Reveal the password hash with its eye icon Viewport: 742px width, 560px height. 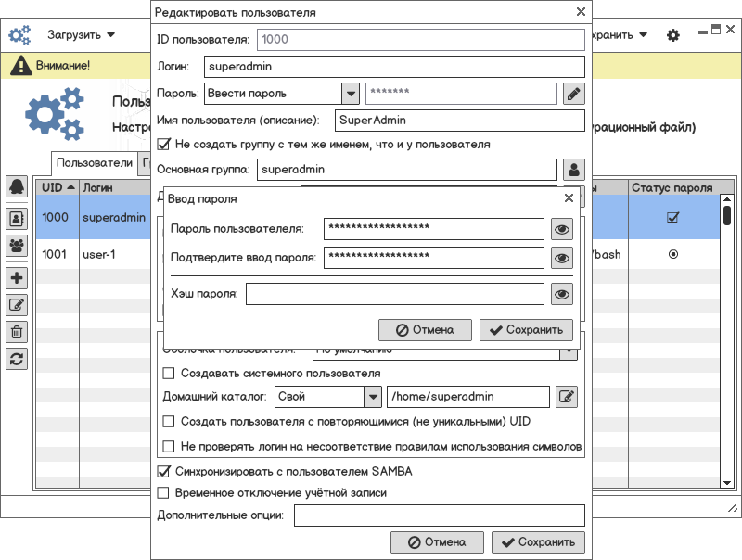(x=562, y=294)
